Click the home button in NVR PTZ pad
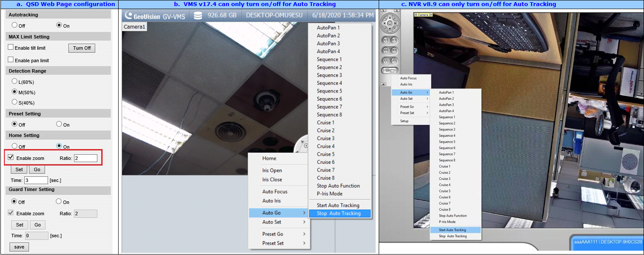644x255 pixels. tap(390, 23)
